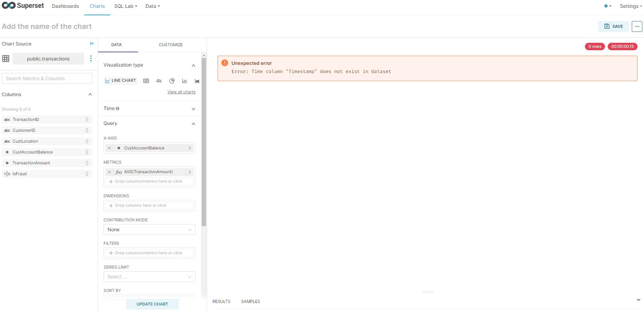The height and width of the screenshot is (311, 644).
Task: Collapse the Query section
Action: coord(194,124)
